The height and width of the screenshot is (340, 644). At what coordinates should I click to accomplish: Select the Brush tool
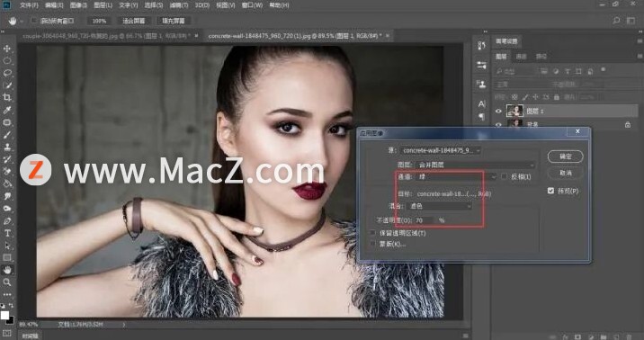point(7,134)
